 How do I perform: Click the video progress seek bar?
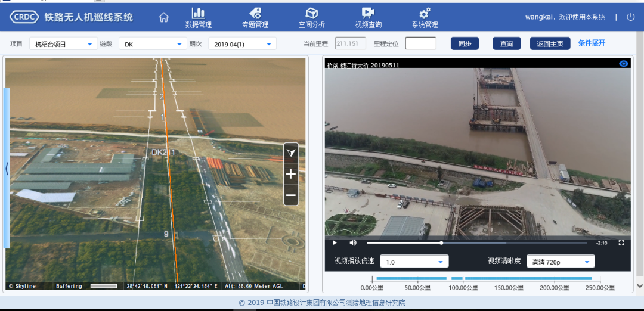(x=477, y=242)
